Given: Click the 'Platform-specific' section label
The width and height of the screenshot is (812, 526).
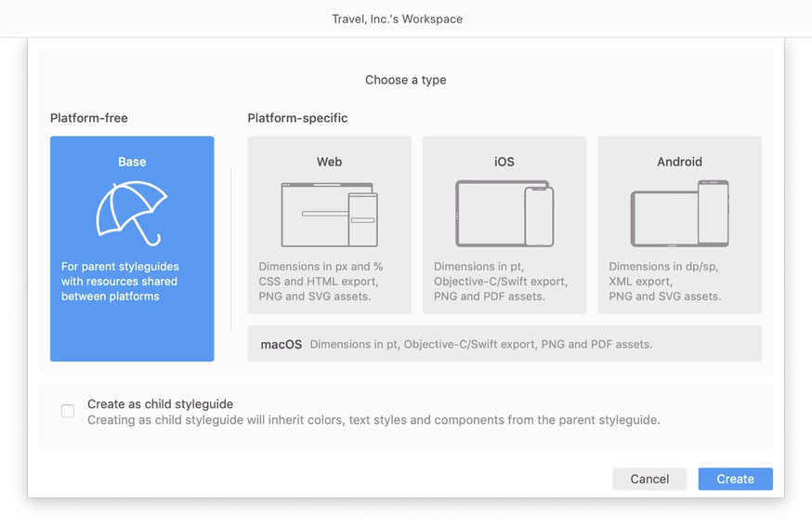Looking at the screenshot, I should pos(297,118).
